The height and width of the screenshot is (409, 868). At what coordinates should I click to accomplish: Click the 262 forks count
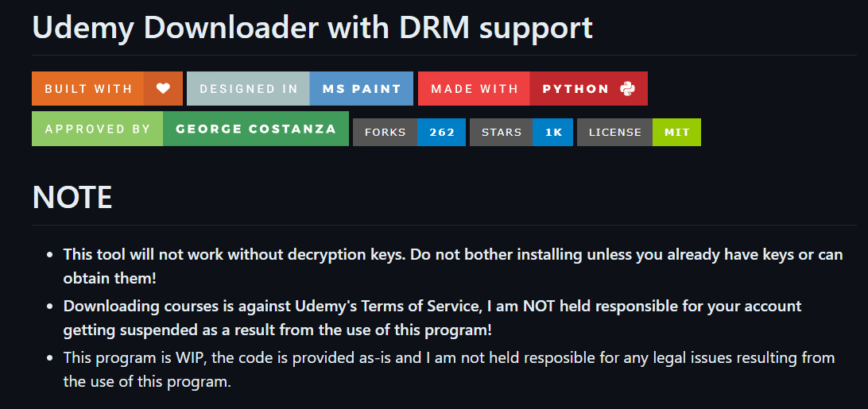tap(442, 133)
